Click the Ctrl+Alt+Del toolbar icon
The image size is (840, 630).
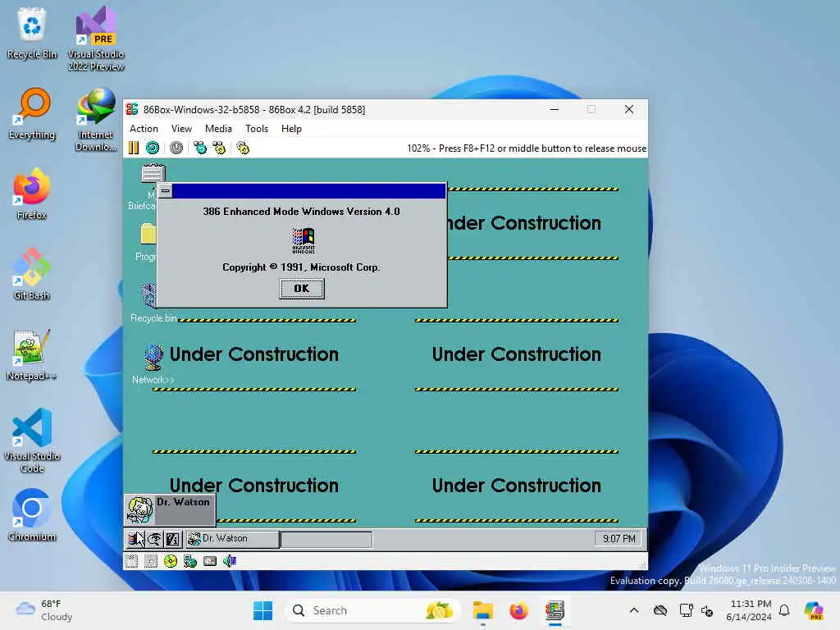coord(200,148)
